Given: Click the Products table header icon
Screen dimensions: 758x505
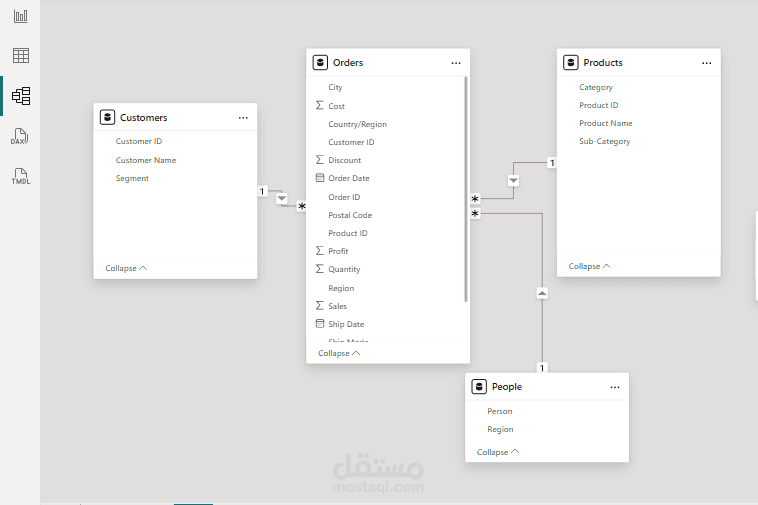Looking at the screenshot, I should [x=571, y=63].
